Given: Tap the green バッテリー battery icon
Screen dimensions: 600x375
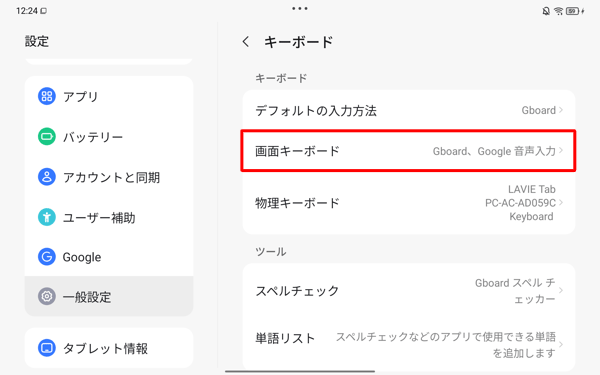Looking at the screenshot, I should click(47, 137).
